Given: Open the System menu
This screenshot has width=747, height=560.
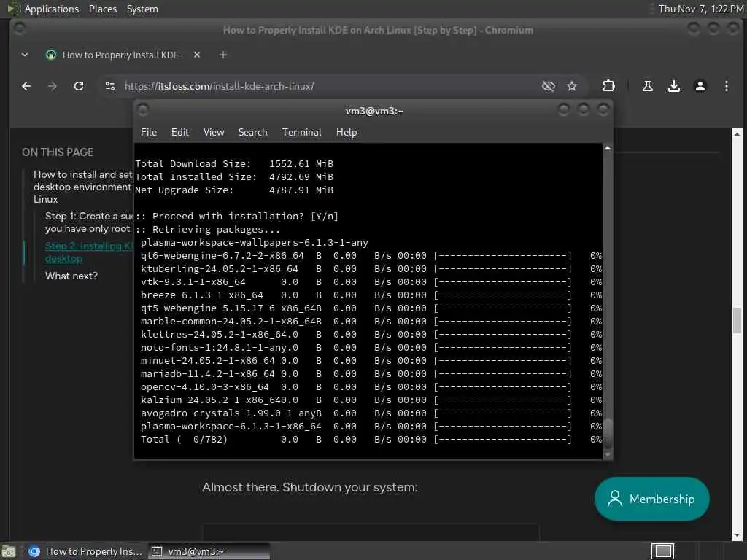Looking at the screenshot, I should [x=142, y=9].
